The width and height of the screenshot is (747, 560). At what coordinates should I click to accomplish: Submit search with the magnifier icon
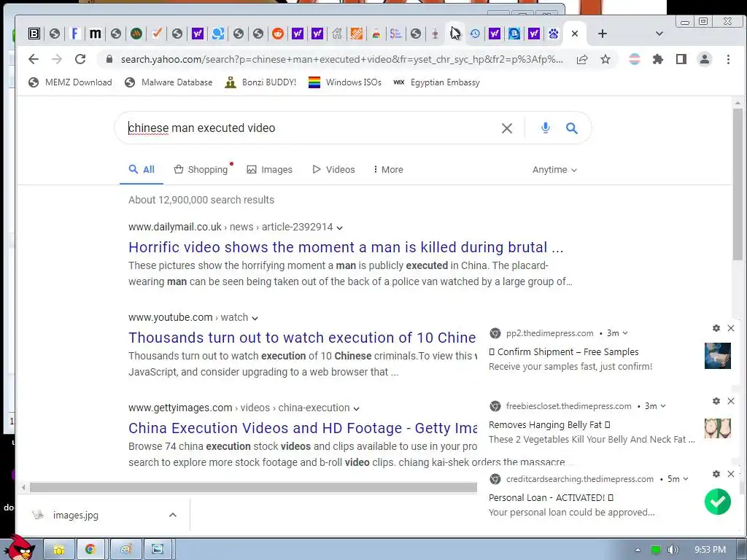572,128
